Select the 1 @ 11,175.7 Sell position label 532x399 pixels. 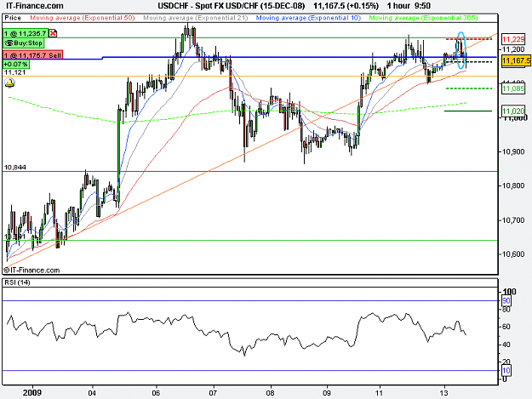(x=33, y=55)
